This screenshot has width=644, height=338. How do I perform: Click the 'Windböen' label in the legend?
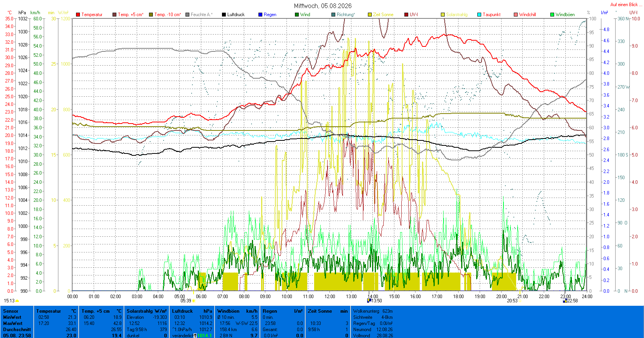pos(565,15)
